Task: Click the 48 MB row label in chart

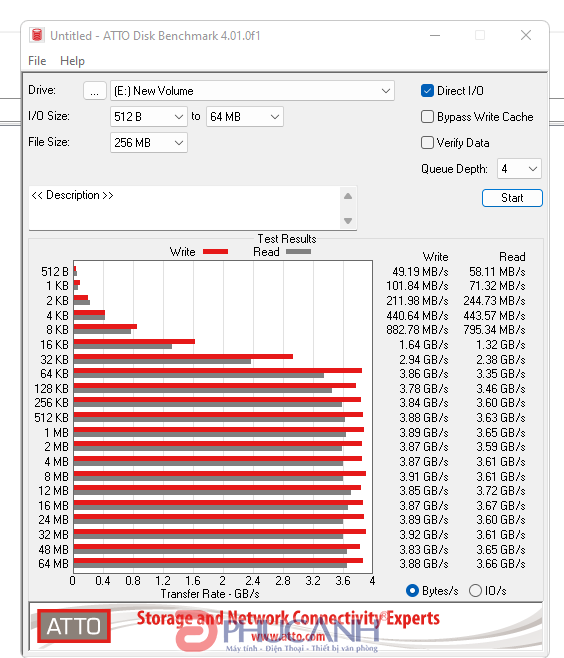Action: 53,549
